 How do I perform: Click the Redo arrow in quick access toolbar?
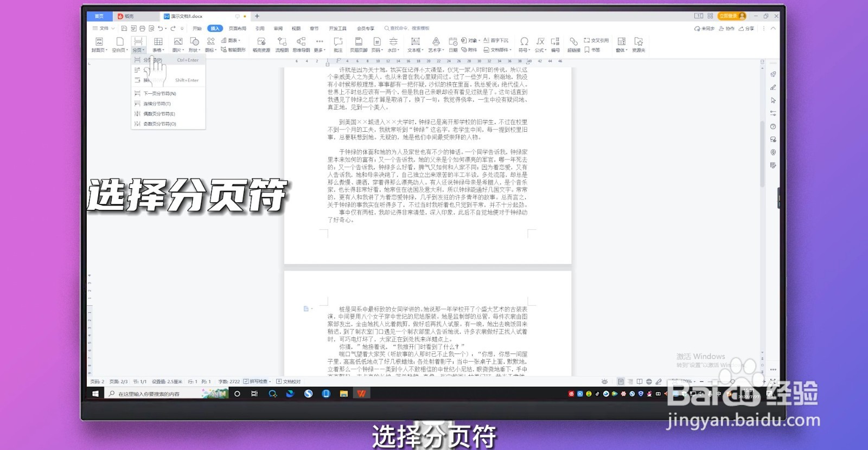(x=173, y=28)
